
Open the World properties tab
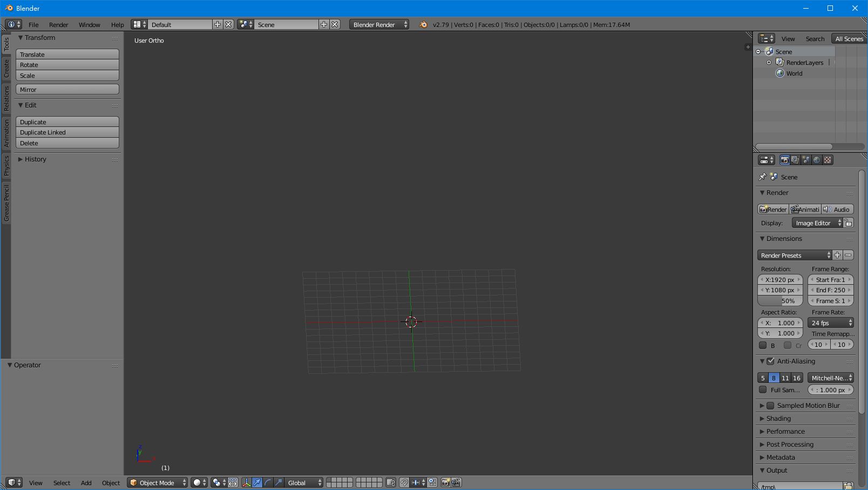click(817, 160)
